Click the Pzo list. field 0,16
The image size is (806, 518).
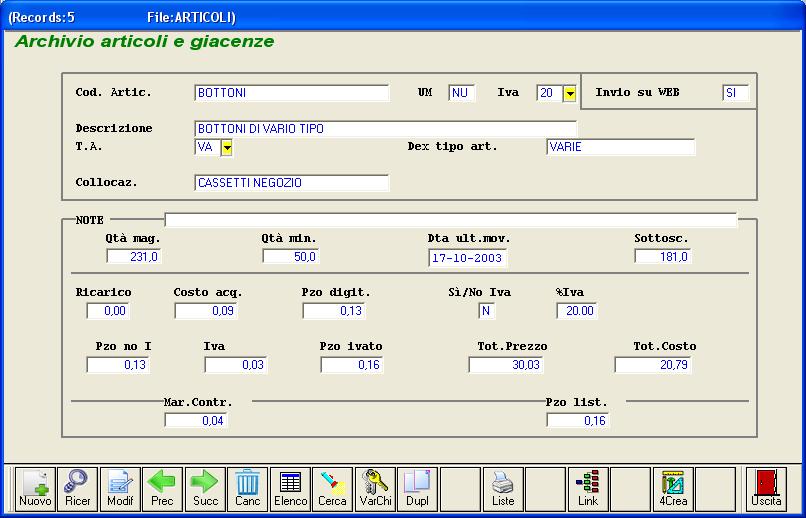(x=578, y=420)
